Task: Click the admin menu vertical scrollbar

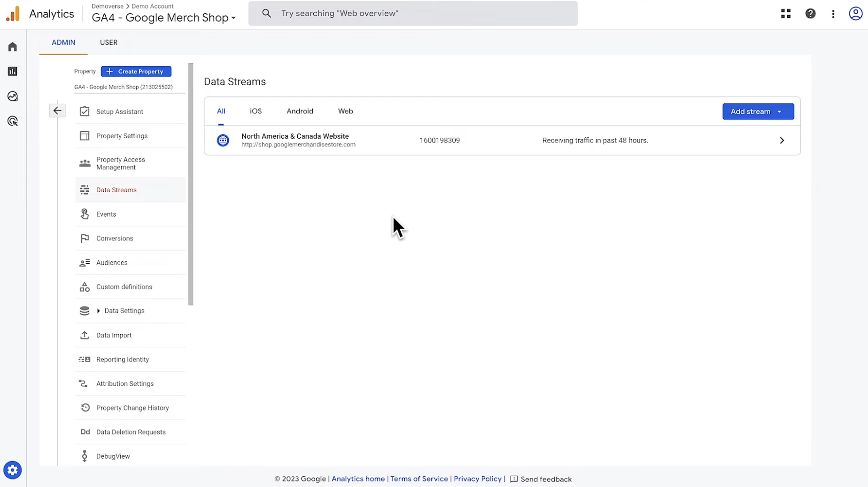Action: point(191,184)
